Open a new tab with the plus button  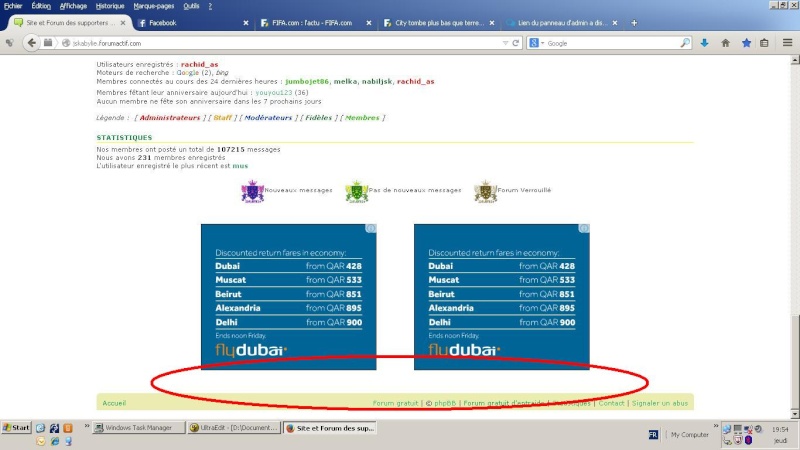pyautogui.click(x=634, y=23)
